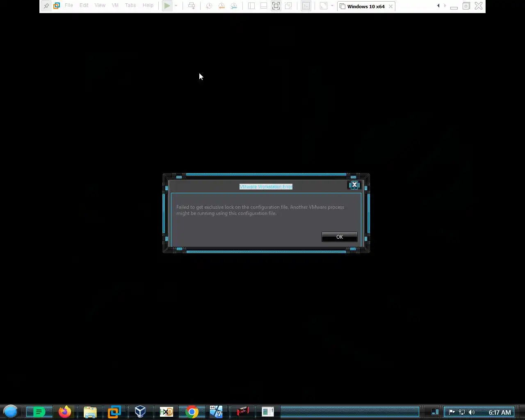Open the File menu
Viewport: 525px width, 420px height.
coord(69,5)
